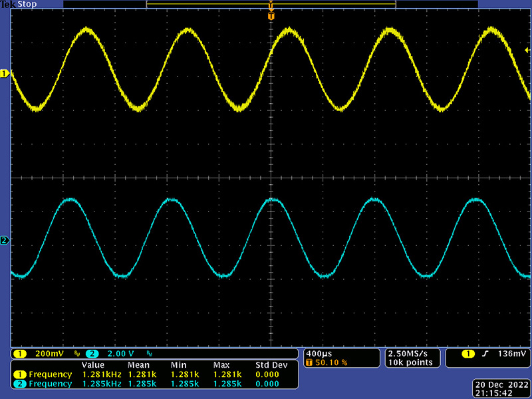
Task: Click the cyan channel 2 badge beside 2.00 V
Action: 92,354
